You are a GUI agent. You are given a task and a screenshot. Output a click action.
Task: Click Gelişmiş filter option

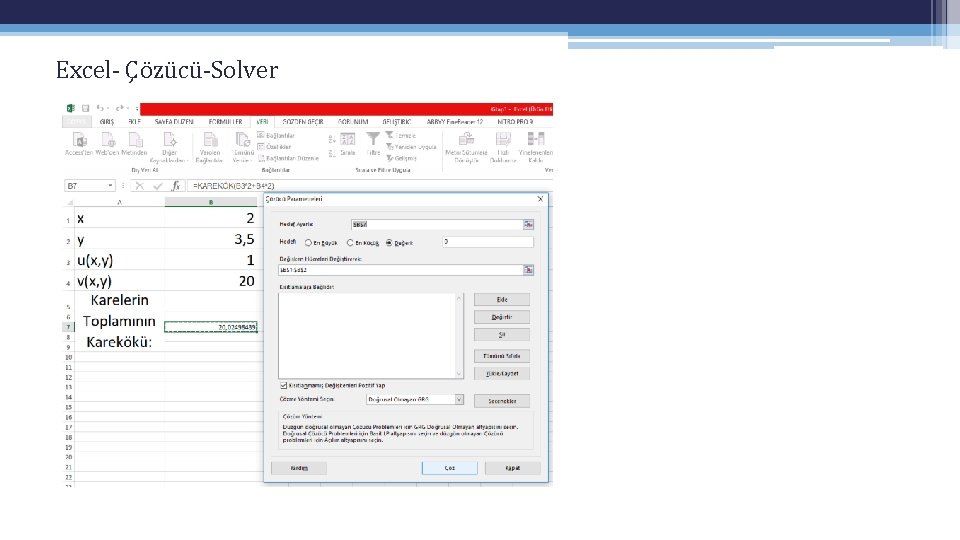[x=402, y=158]
